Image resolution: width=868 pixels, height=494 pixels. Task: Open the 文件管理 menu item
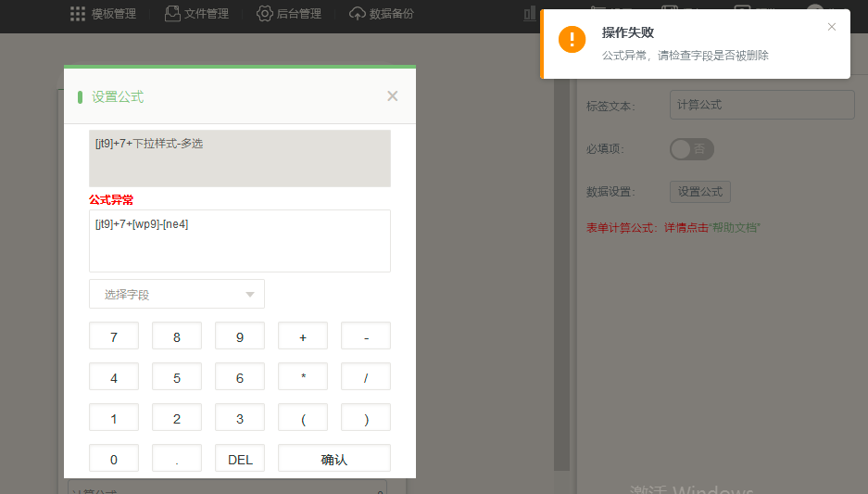tap(207, 14)
